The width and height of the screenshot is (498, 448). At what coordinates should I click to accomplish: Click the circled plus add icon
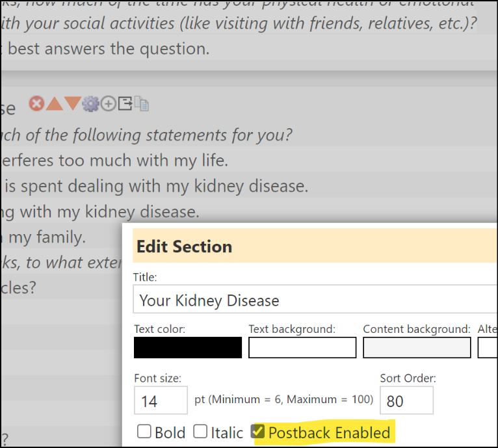pyautogui.click(x=109, y=104)
